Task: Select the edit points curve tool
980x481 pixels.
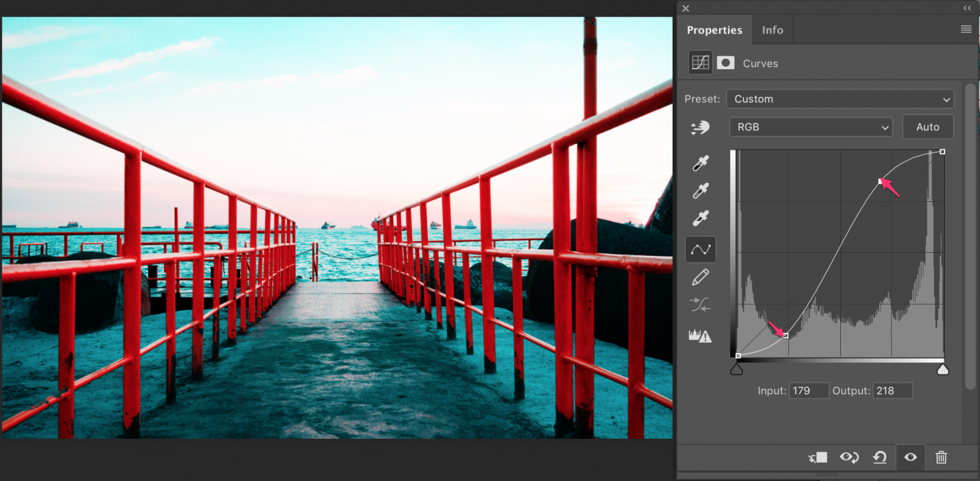Action: pos(700,250)
